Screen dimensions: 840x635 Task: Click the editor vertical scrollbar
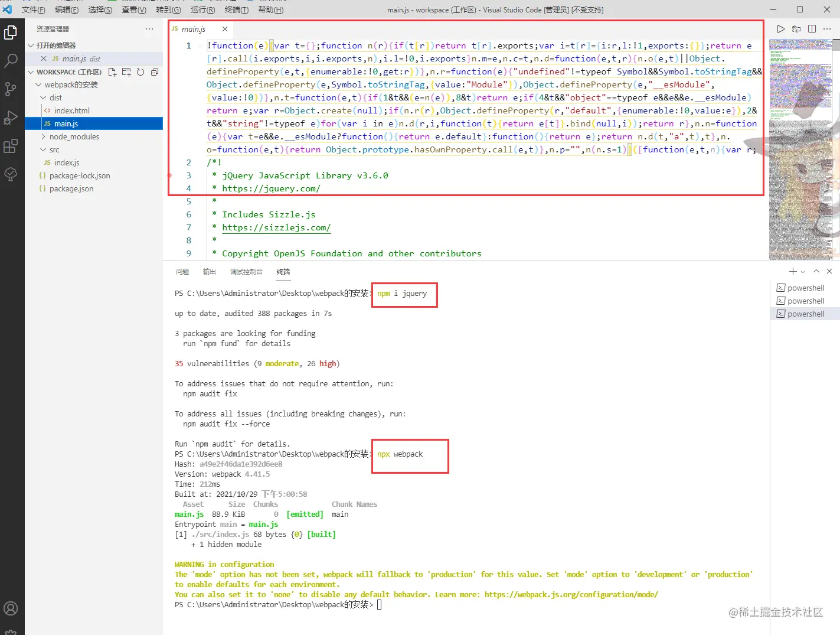coord(836,149)
